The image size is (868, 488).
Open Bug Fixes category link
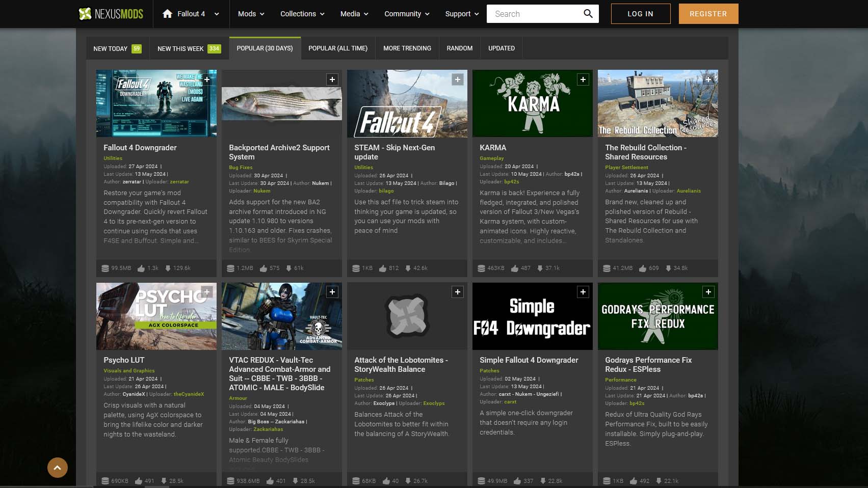[241, 168]
